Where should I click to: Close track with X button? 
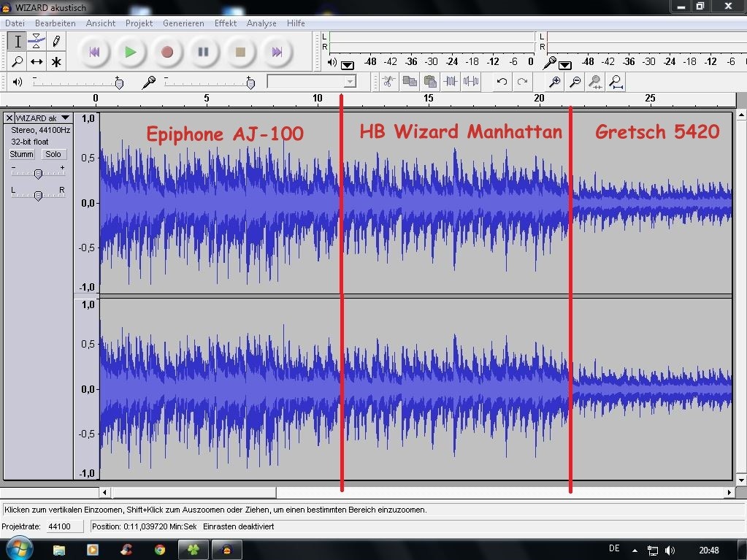(x=9, y=118)
